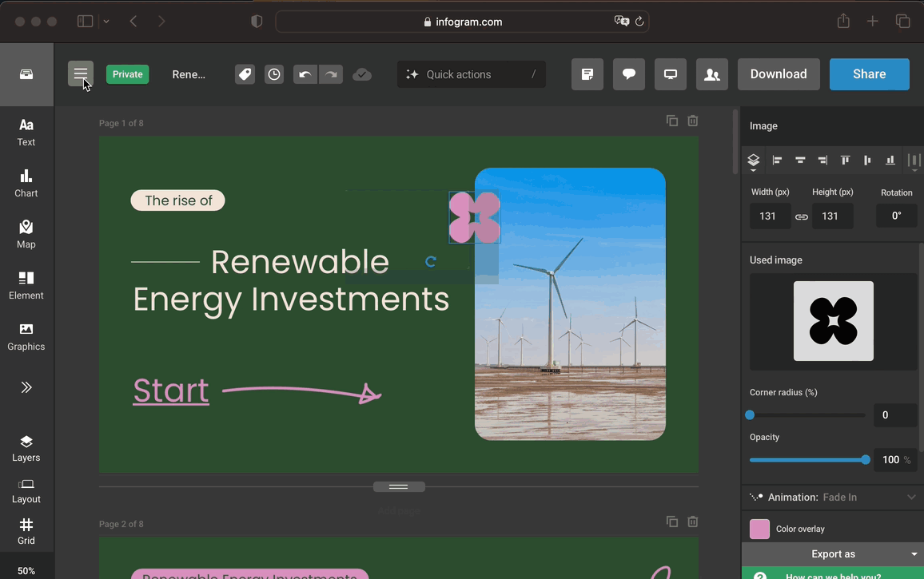Open the Chart panel in sidebar
Image resolution: width=924 pixels, height=579 pixels.
point(26,184)
